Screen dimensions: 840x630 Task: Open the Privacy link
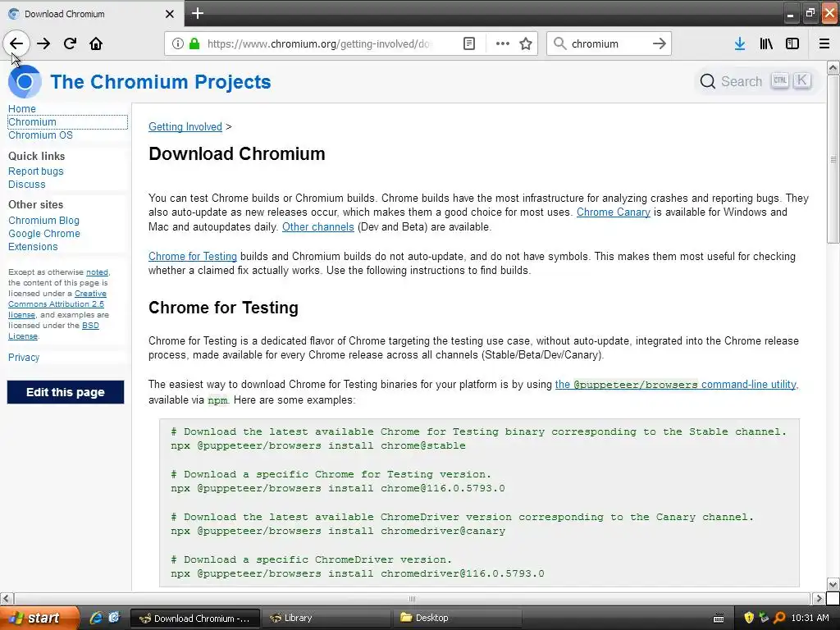coord(24,358)
